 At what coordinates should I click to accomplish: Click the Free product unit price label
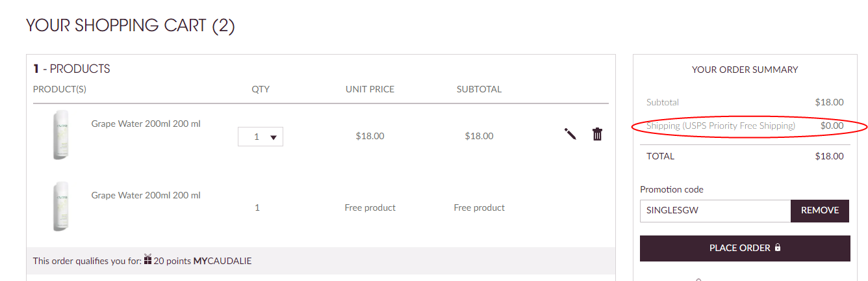tap(370, 208)
